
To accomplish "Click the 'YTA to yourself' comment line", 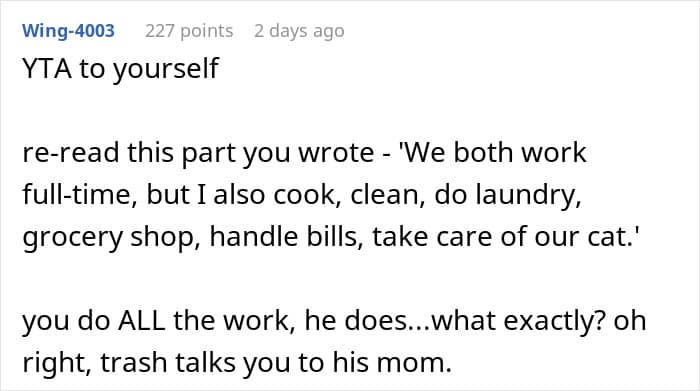I will [121, 69].
